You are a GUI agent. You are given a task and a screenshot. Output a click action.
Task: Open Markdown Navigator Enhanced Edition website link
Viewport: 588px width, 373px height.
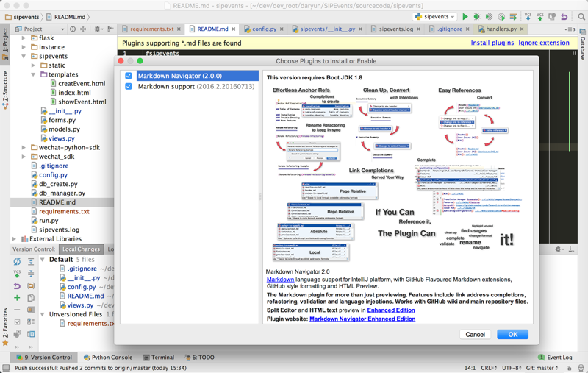pos(362,319)
